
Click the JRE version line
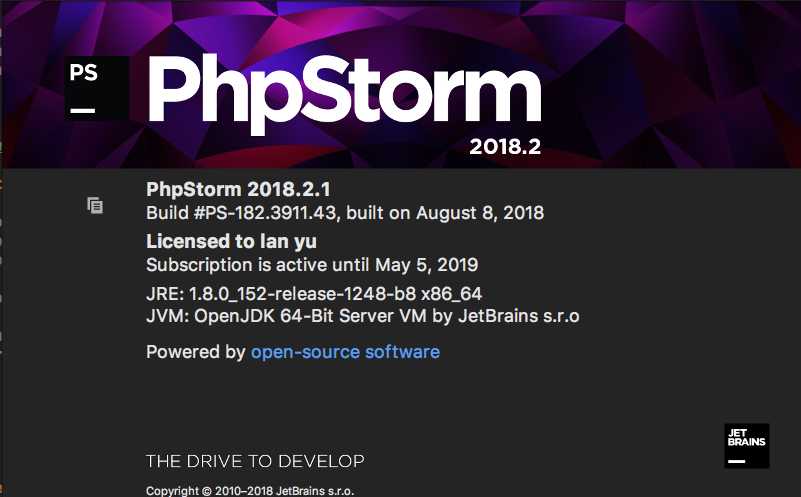[x=314, y=294]
